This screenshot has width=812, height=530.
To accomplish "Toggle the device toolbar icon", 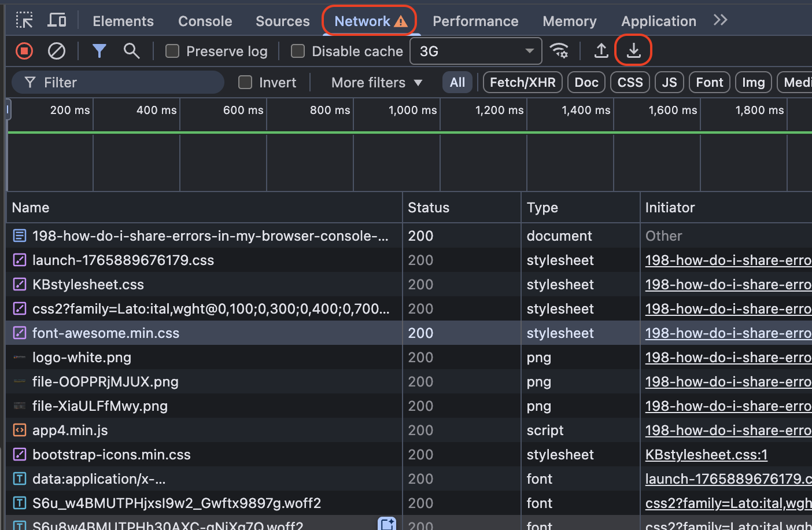I will coord(57,21).
